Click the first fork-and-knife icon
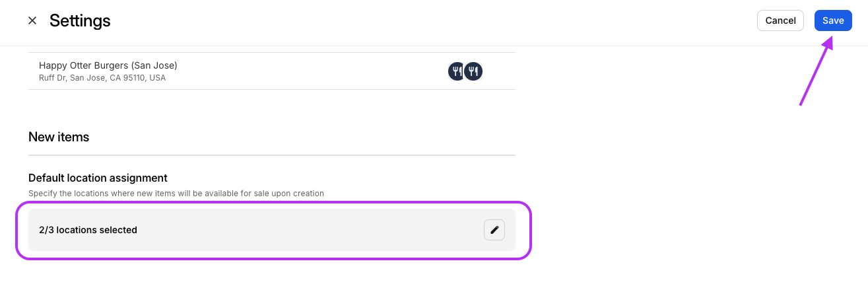Screen dimensions: 868x288 (x=457, y=71)
